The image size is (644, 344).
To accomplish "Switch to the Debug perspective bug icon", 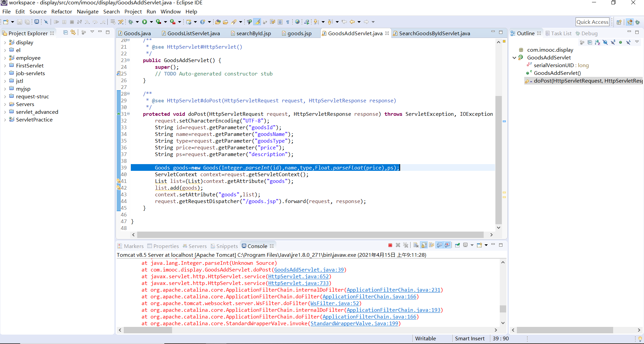I will (x=638, y=22).
